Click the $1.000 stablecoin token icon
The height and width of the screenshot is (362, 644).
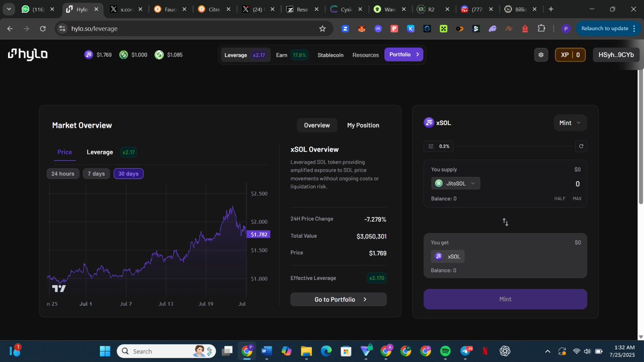click(123, 55)
